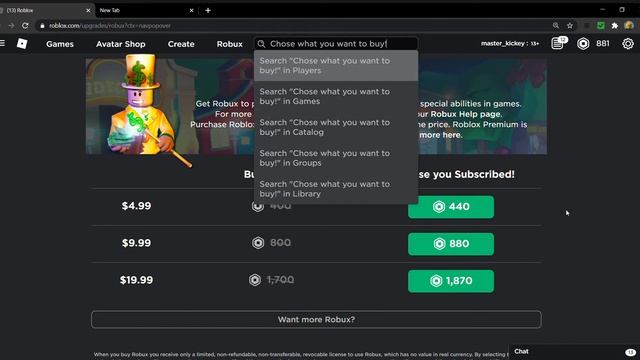Open the browser zoom magnifier icon
640x360 pixels.
point(556,26)
